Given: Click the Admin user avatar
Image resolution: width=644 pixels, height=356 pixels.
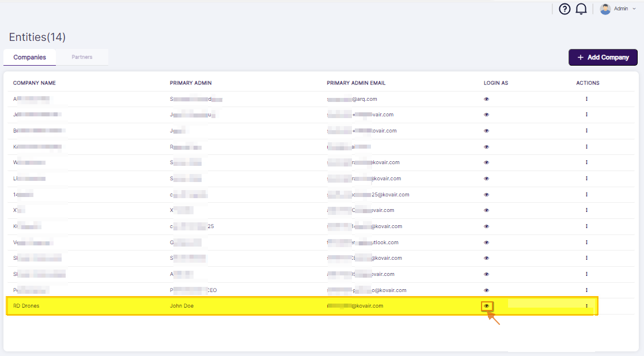Looking at the screenshot, I should click(x=605, y=9).
